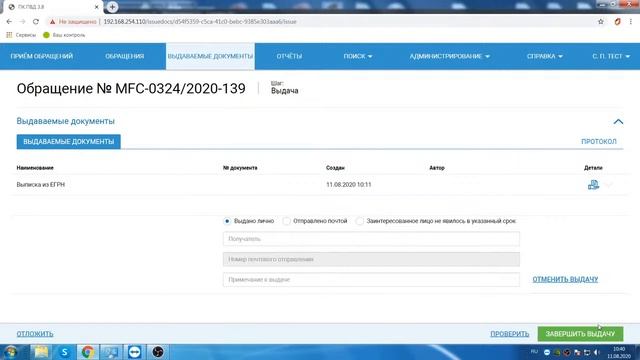640x360 pixels.
Task: Open the monitor app taskbar icon
Action: 111,352
